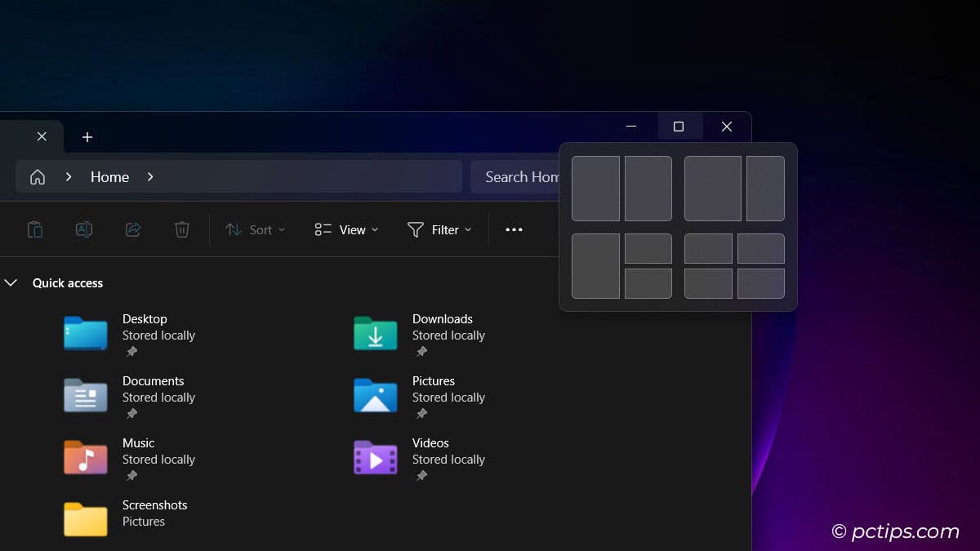Open the Downloads folder icon
Screen dimensions: 980x551
375,333
